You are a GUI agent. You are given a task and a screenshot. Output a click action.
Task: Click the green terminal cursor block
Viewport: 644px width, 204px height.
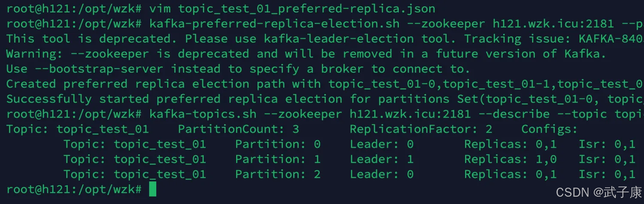pos(153,189)
